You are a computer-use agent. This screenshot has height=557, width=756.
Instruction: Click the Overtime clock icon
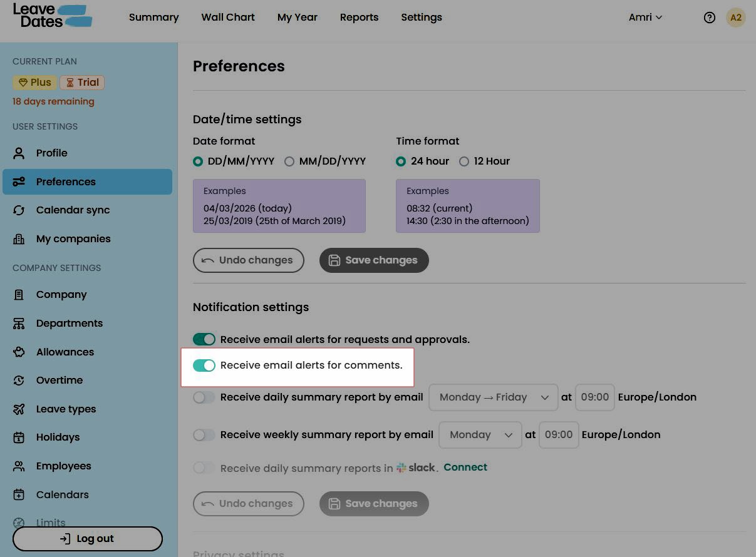pyautogui.click(x=19, y=381)
